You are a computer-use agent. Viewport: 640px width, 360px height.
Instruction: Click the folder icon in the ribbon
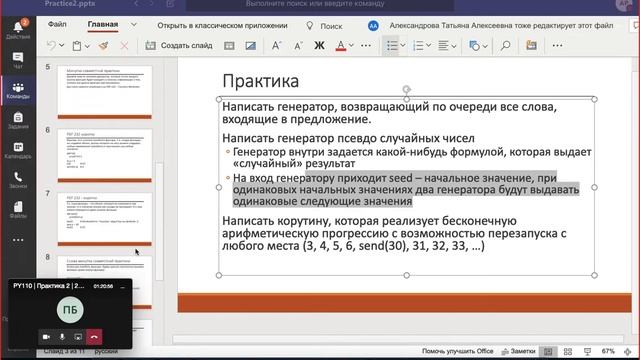531,45
